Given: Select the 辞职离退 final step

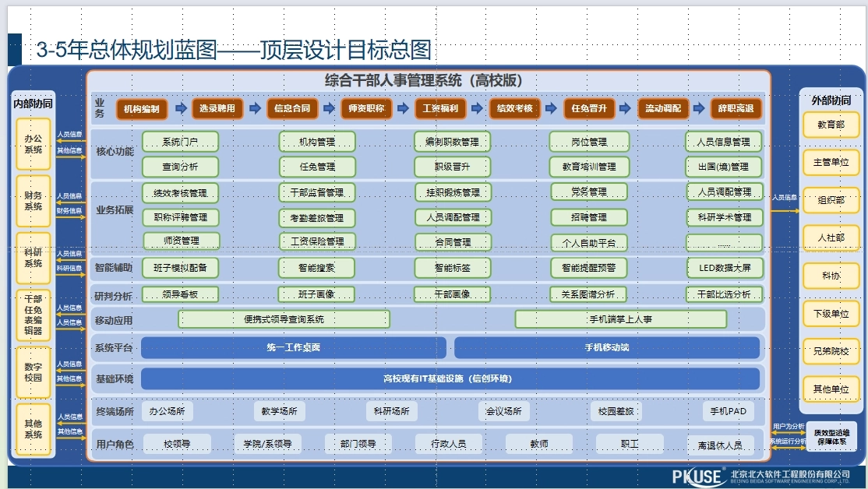Looking at the screenshot, I should pos(736,108).
